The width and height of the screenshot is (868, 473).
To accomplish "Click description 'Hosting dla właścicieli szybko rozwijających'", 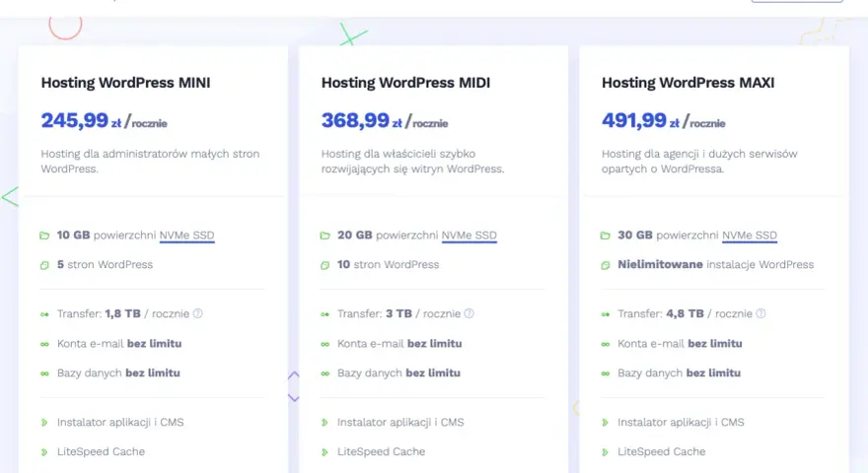I will [412, 161].
